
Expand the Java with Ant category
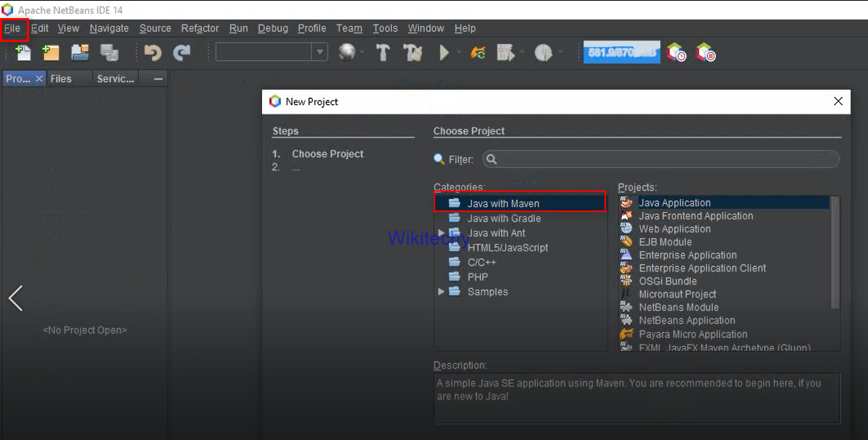(441, 233)
